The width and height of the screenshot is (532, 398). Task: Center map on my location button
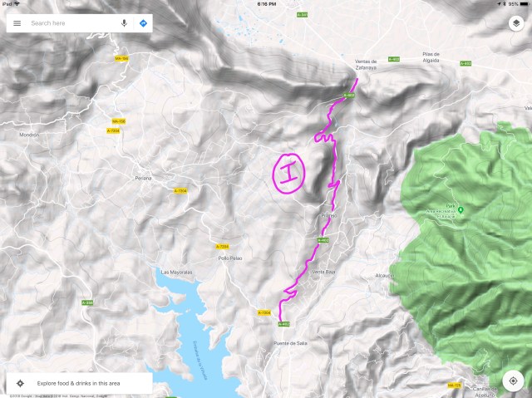click(x=513, y=381)
